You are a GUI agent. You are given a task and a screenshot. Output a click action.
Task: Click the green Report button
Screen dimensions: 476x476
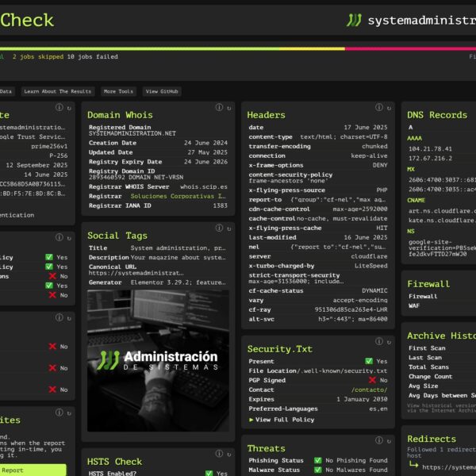33,470
